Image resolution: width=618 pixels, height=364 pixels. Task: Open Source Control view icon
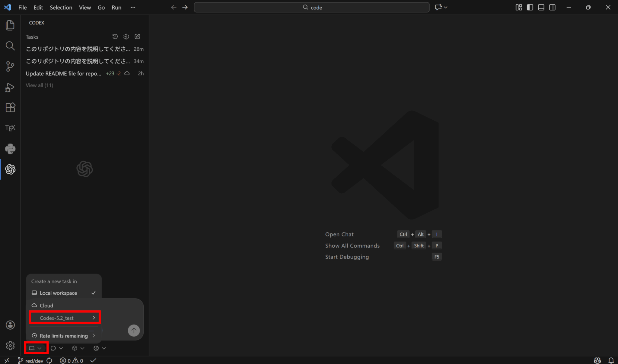point(10,66)
